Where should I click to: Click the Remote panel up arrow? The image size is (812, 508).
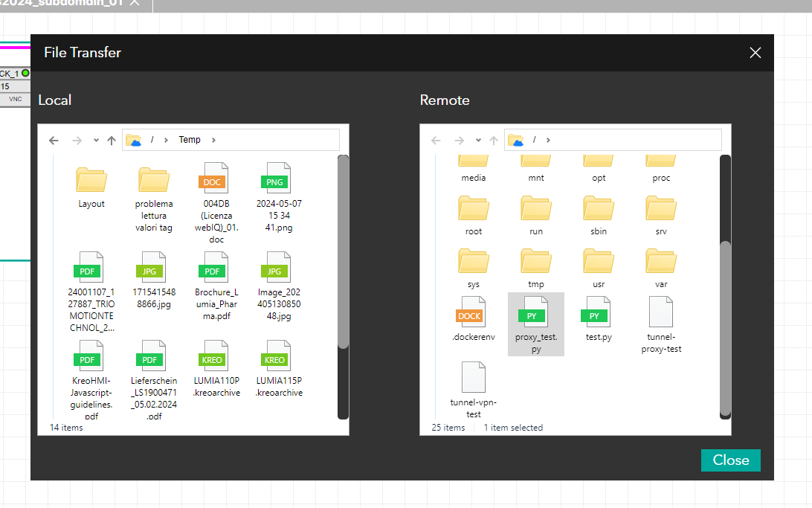[494, 140]
